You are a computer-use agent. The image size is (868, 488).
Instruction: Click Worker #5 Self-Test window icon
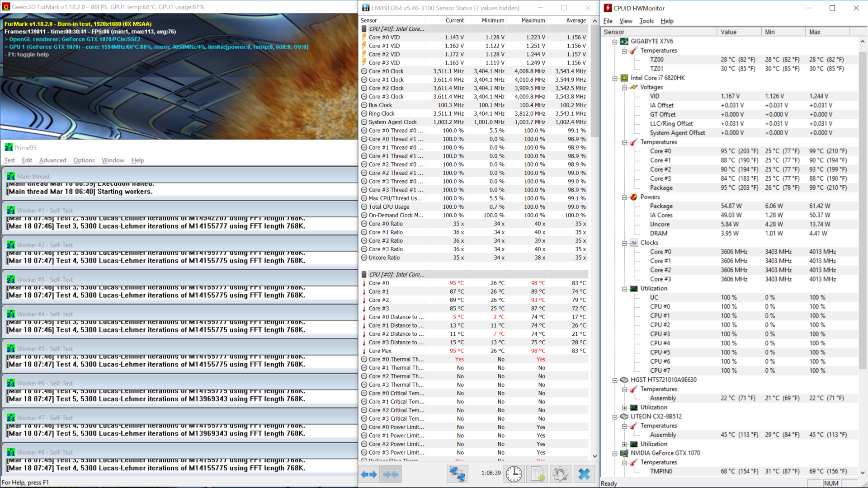tap(11, 348)
